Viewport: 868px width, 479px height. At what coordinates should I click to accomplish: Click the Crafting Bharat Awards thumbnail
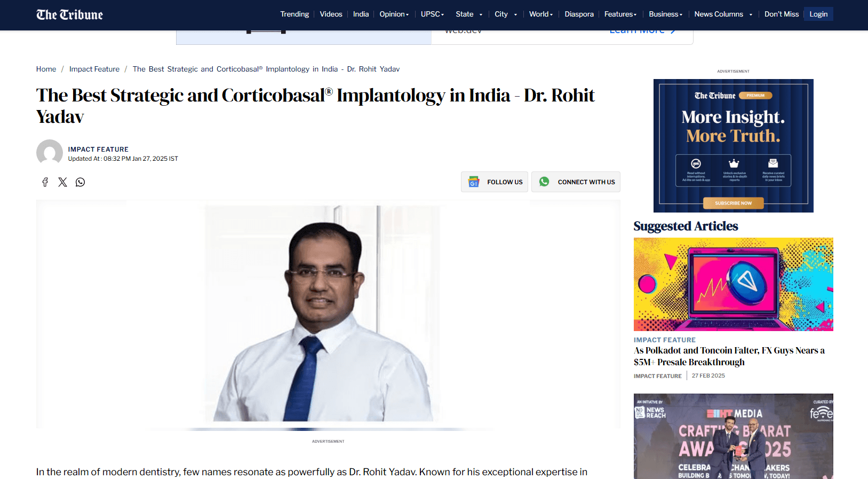click(733, 436)
